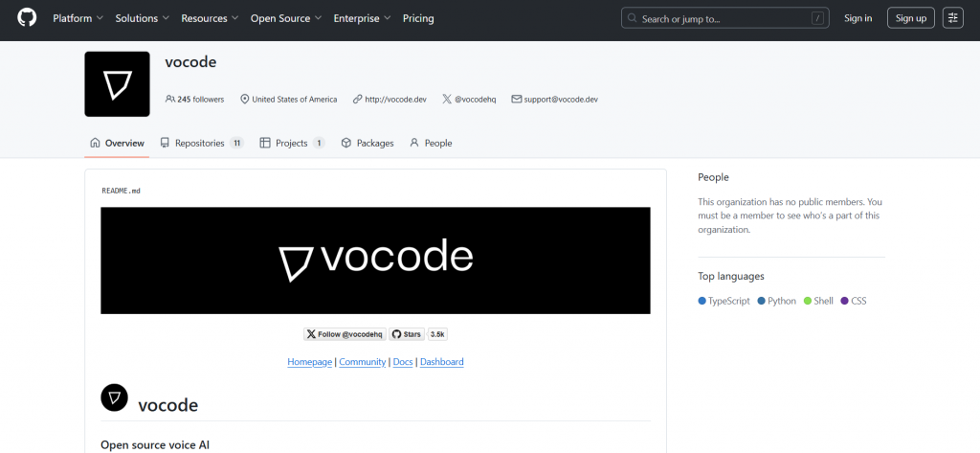Click the People sidebar heading
Image resolution: width=980 pixels, height=453 pixels.
coord(713,177)
